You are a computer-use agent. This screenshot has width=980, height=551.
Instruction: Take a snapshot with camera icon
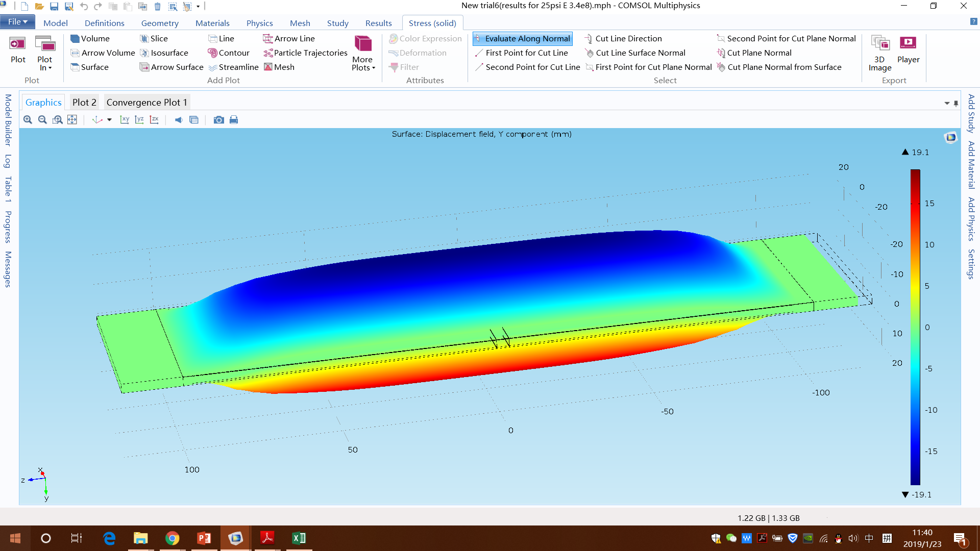pyautogui.click(x=218, y=120)
